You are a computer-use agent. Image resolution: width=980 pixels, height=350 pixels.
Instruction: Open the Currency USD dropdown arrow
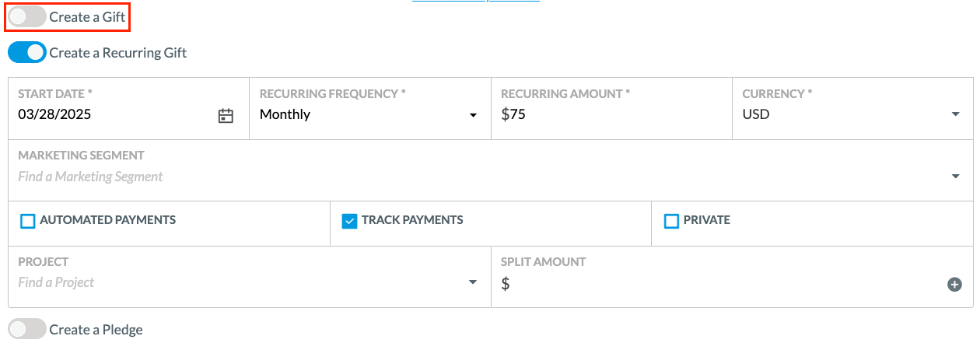(x=955, y=115)
